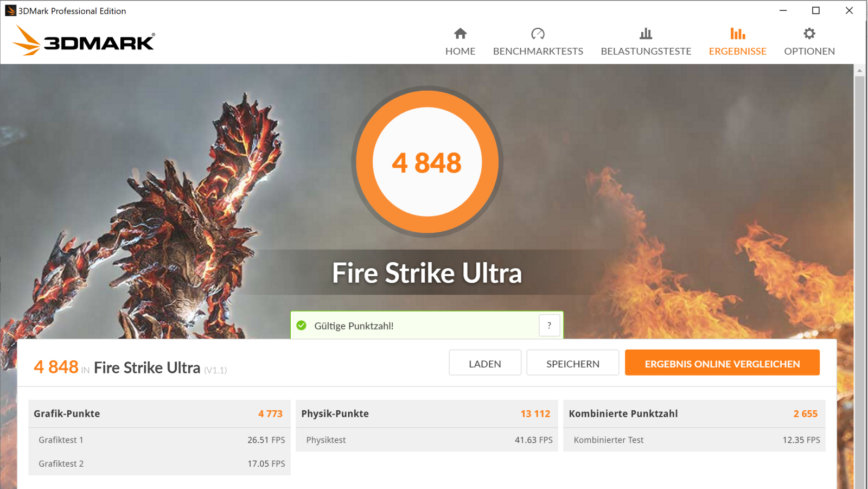Screen dimensions: 868x489
Task: Select the Grafik-Punkte header row
Action: pos(159,414)
